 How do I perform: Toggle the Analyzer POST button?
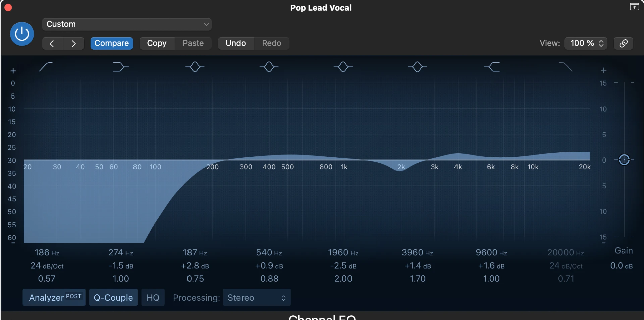tap(54, 297)
